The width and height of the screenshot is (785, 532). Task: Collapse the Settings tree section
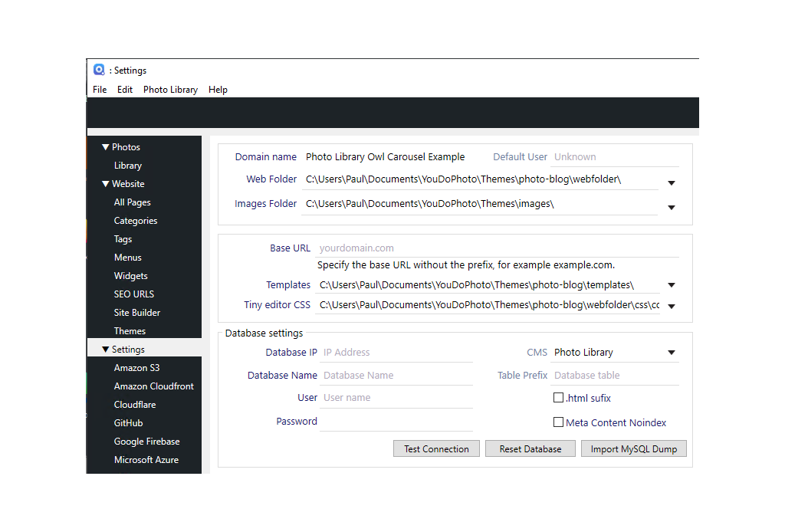coord(105,350)
